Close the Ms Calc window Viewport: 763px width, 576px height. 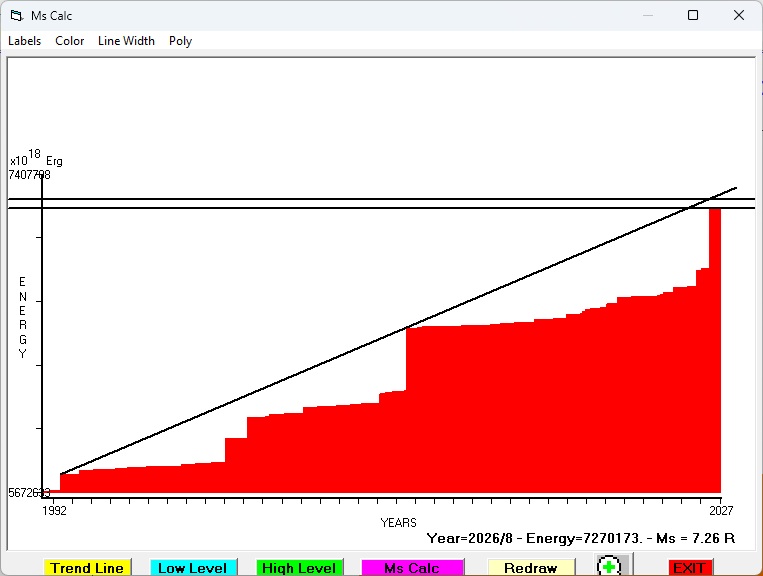pos(739,16)
